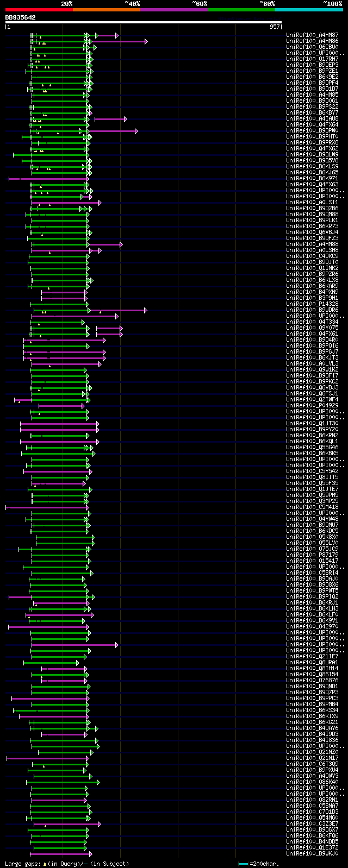Click on hit UniRef100_B6KLH3
Image resolution: width=348 pixels, height=868 pixels.
click(x=312, y=609)
